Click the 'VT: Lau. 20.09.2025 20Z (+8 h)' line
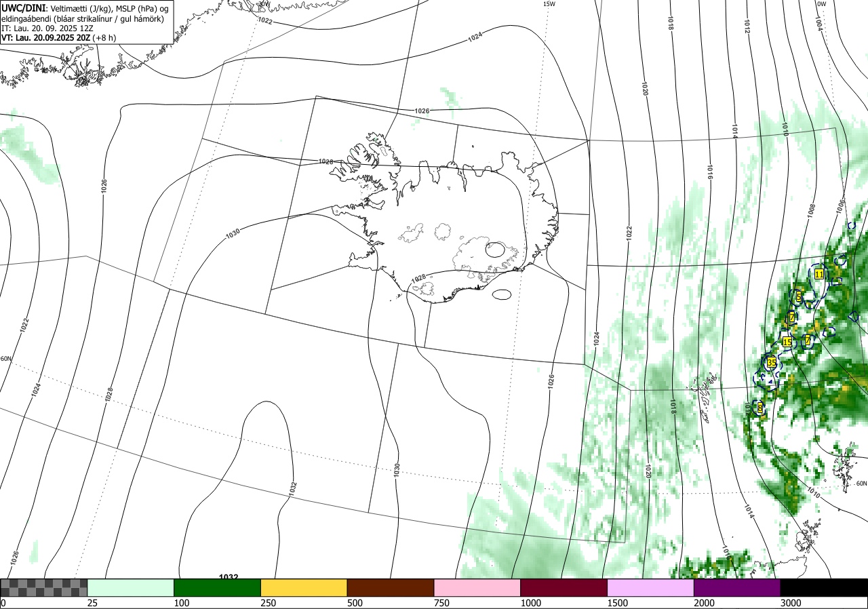 coord(58,39)
